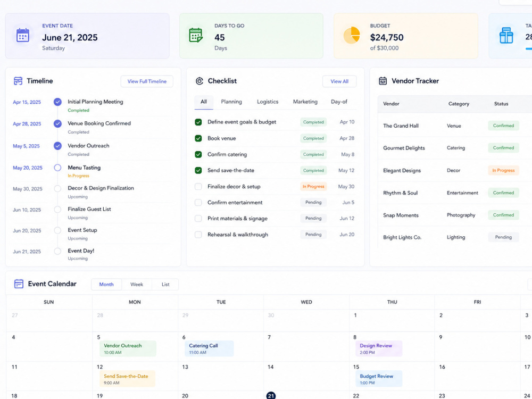Click the Checklist panel icon
Screen dimensions: 532x399
click(x=199, y=81)
